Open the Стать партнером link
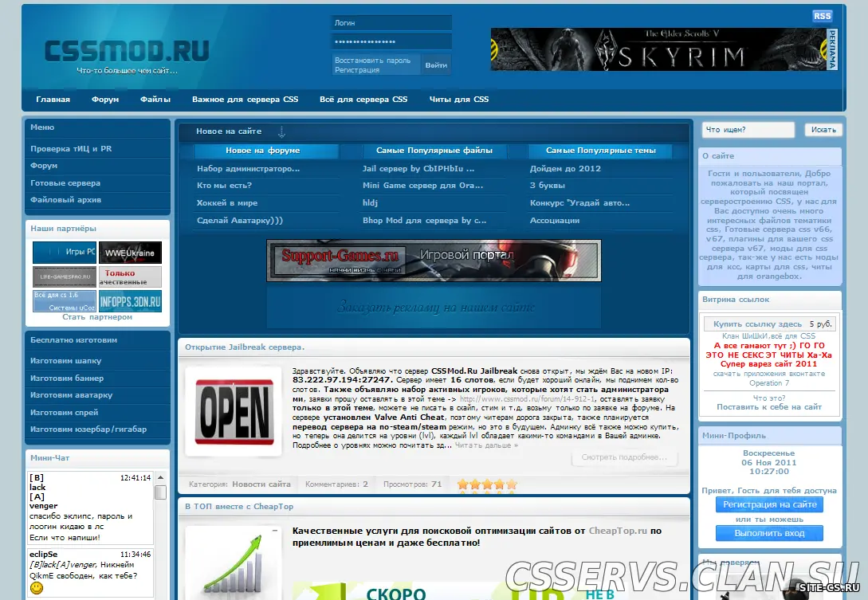 pyautogui.click(x=97, y=317)
